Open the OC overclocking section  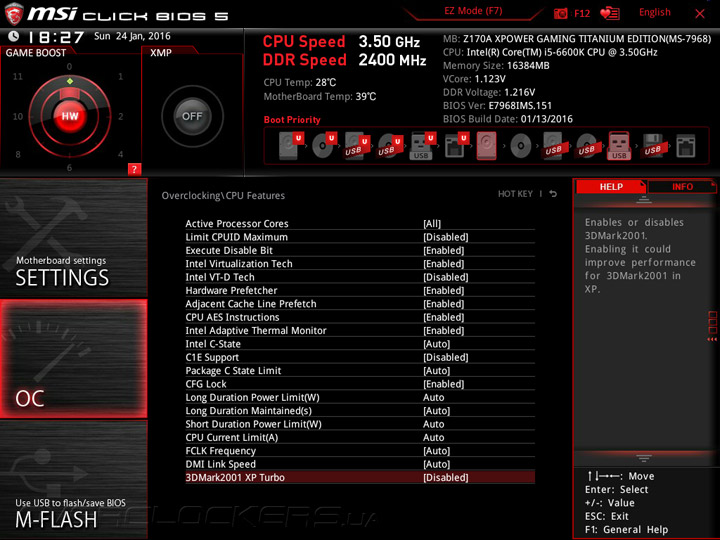click(x=73, y=359)
